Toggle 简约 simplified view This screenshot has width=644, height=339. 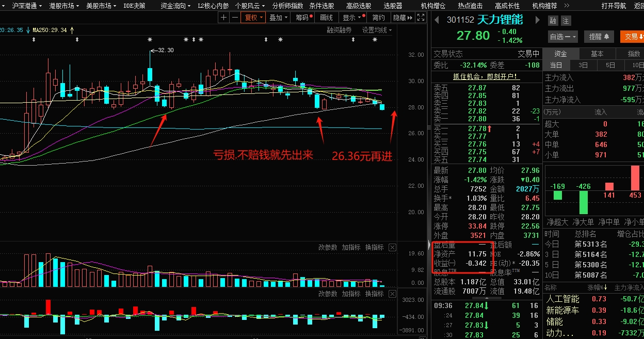(x=378, y=18)
